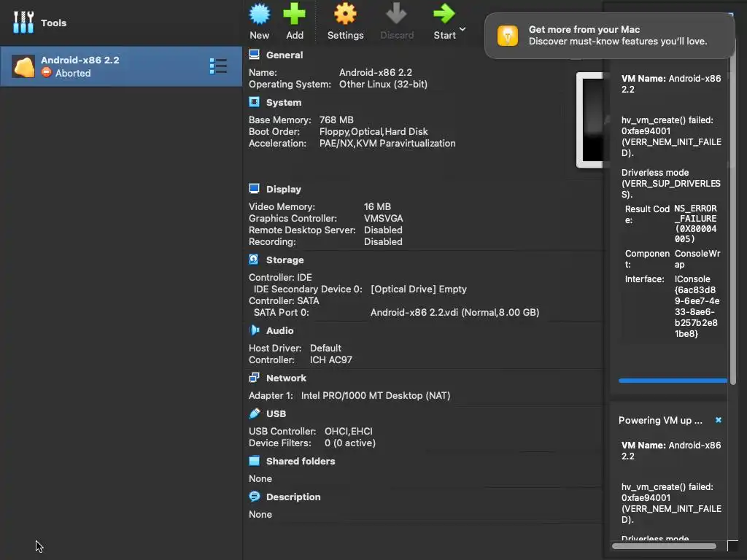Click the horizontal scrollbar at bottom

(x=664, y=546)
